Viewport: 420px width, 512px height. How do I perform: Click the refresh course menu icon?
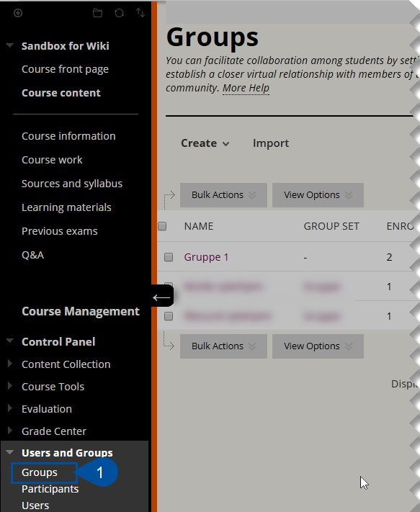119,13
